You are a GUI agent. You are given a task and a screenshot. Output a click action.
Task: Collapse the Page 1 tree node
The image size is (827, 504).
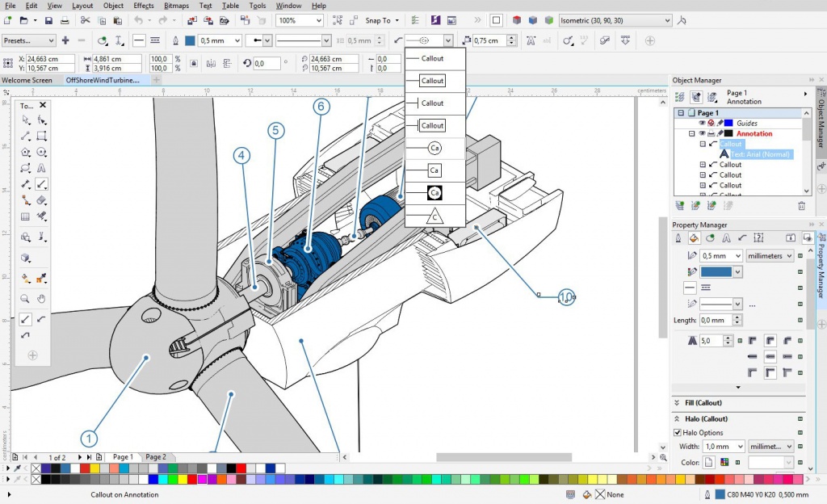pos(681,113)
